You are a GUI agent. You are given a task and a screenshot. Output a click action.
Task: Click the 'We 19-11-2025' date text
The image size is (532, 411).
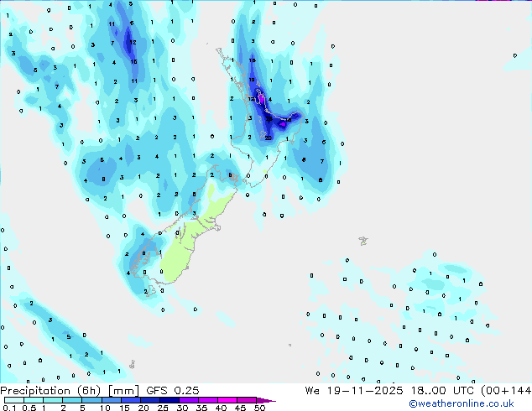tap(354, 391)
